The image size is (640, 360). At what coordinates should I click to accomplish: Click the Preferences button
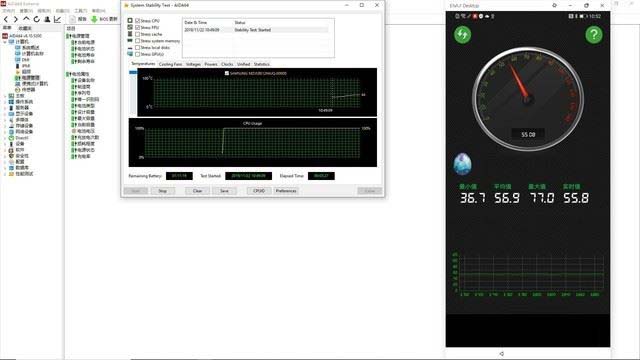click(x=286, y=191)
